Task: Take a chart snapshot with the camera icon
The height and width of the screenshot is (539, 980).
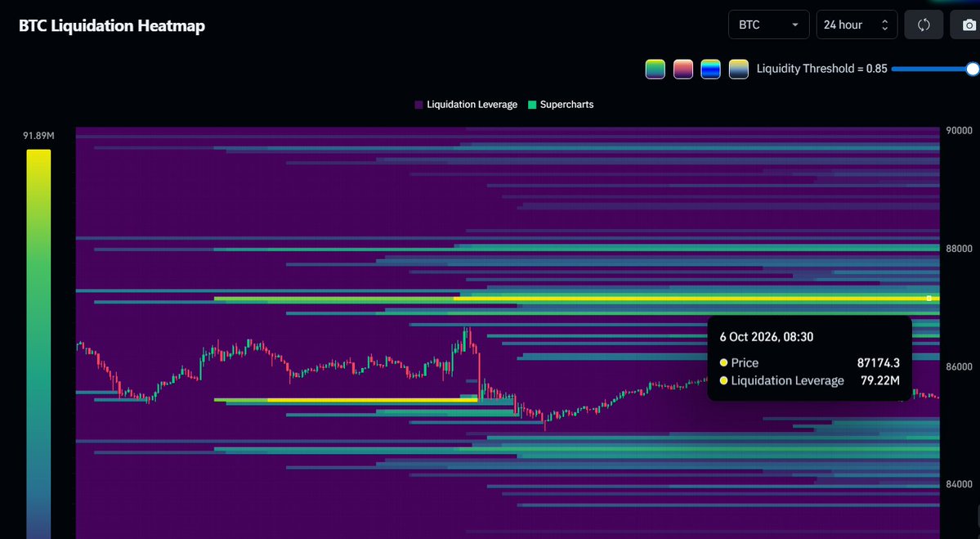Action: pyautogui.click(x=968, y=25)
